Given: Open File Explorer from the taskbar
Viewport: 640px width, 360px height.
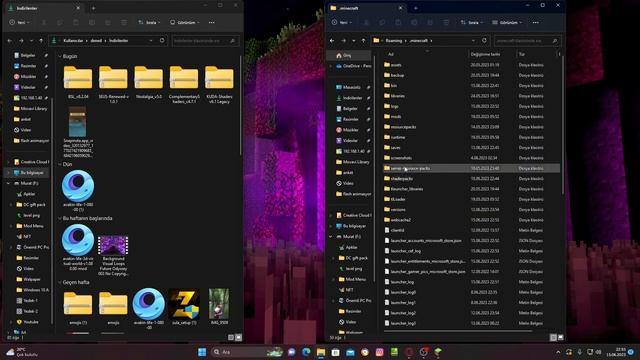Looking at the screenshot, I should tap(321, 352).
